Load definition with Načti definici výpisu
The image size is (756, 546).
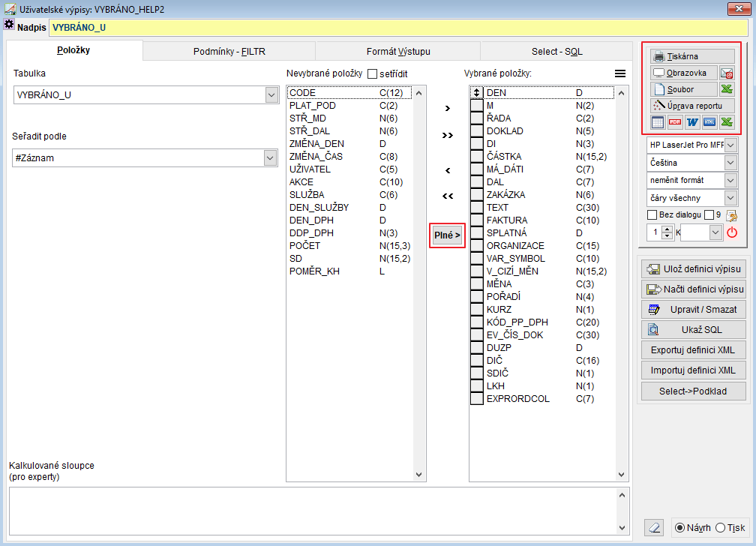point(693,289)
